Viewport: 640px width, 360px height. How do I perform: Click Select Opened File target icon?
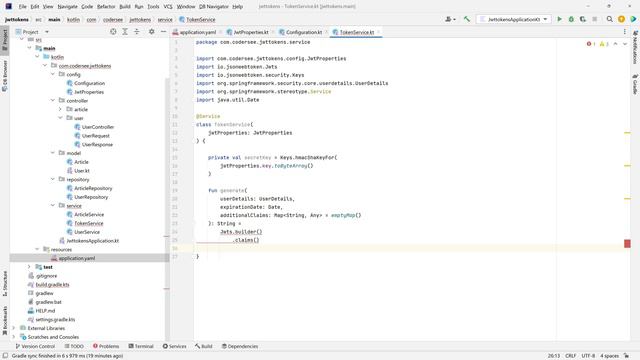tap(113, 31)
